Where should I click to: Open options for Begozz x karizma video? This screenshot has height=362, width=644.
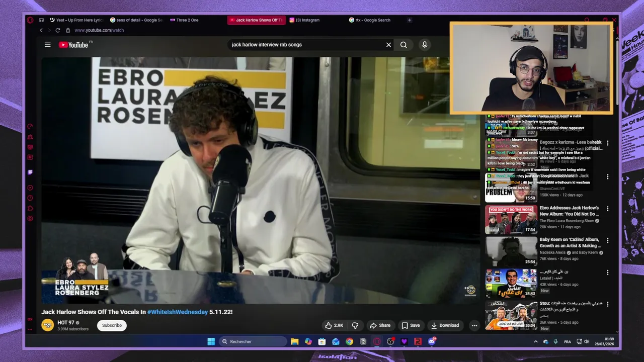(607, 143)
